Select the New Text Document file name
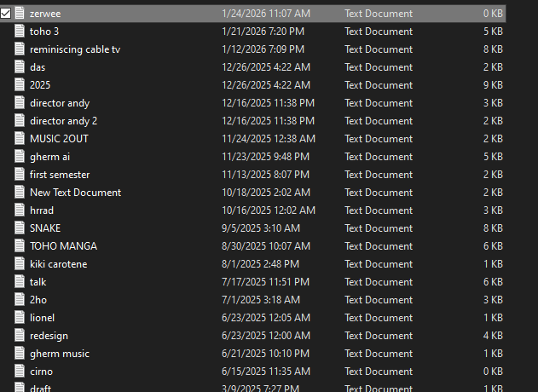Screen dimensions: 538x392 click(x=75, y=193)
